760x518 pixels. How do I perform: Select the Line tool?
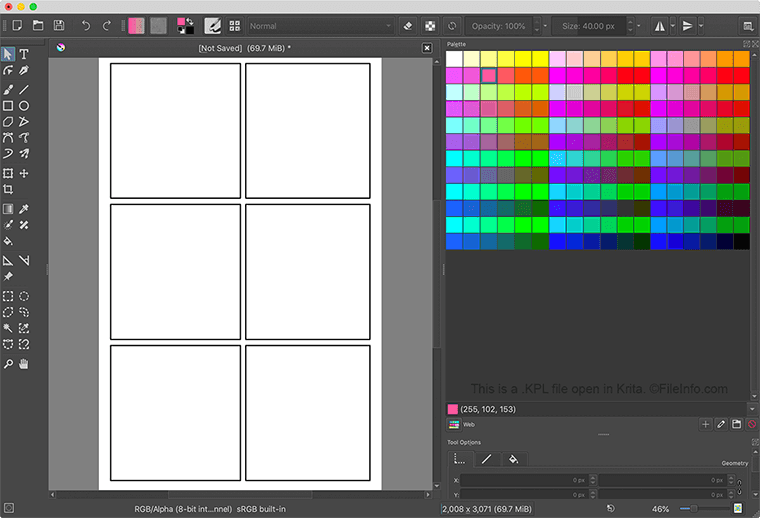pyautogui.click(x=24, y=90)
